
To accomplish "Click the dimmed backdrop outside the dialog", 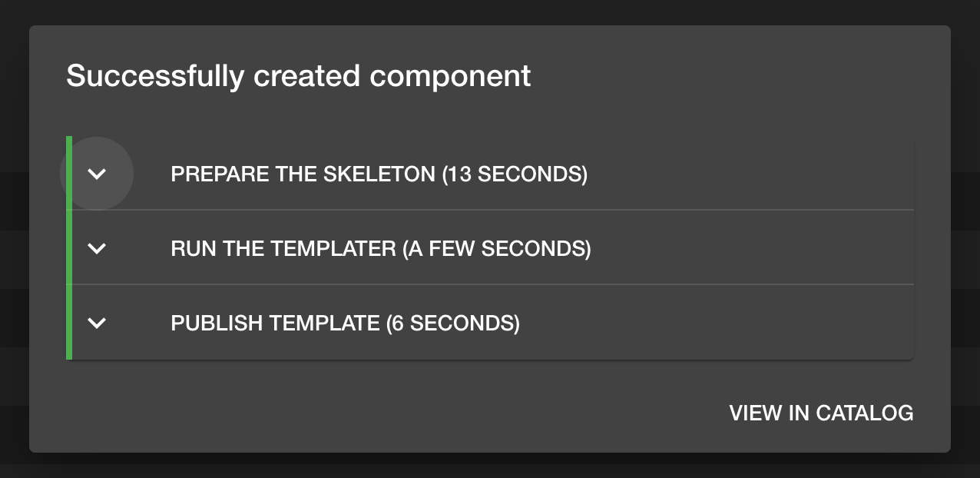I will coord(492,467).
